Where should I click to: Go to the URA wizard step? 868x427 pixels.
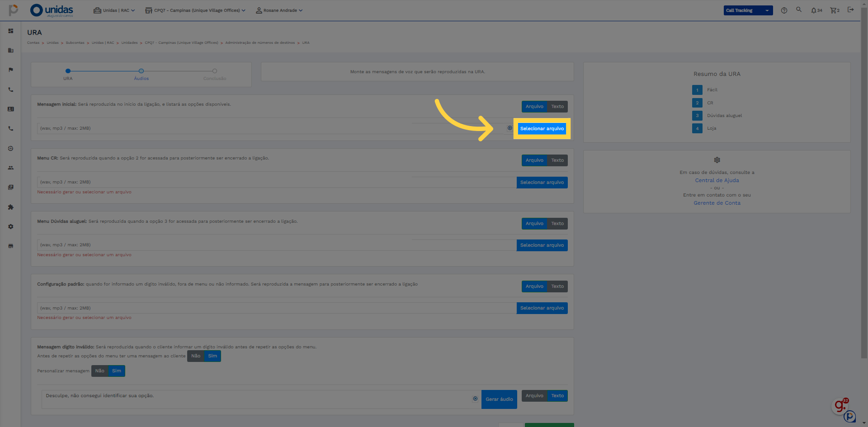[x=68, y=74]
